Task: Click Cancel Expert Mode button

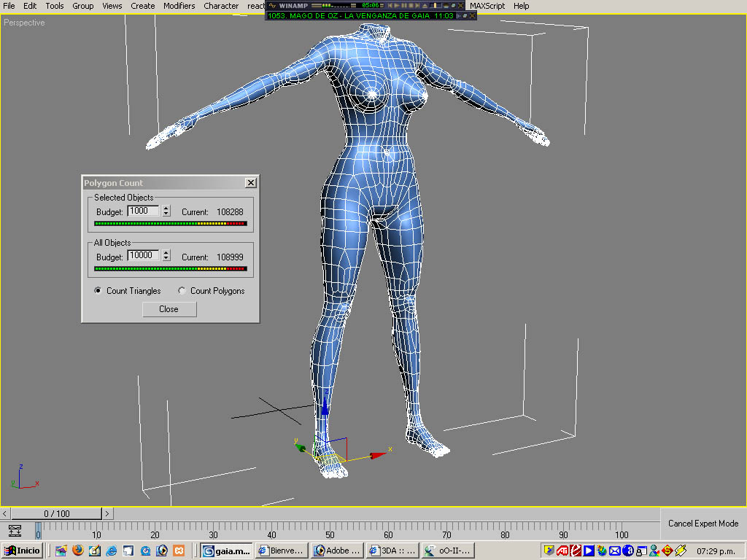Action: (703, 524)
